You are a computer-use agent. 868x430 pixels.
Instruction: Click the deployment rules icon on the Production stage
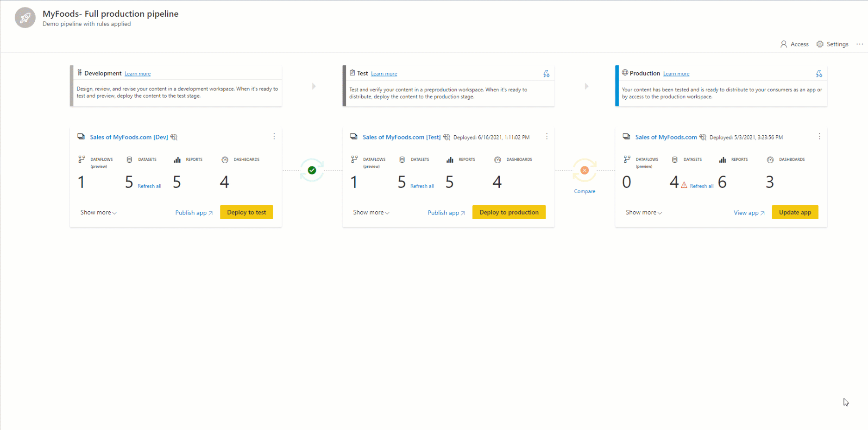click(819, 73)
